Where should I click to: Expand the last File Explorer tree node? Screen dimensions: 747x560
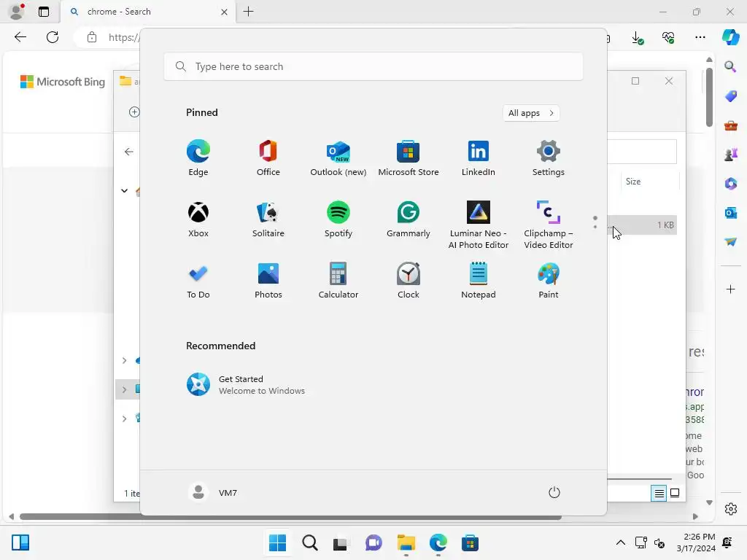point(124,419)
